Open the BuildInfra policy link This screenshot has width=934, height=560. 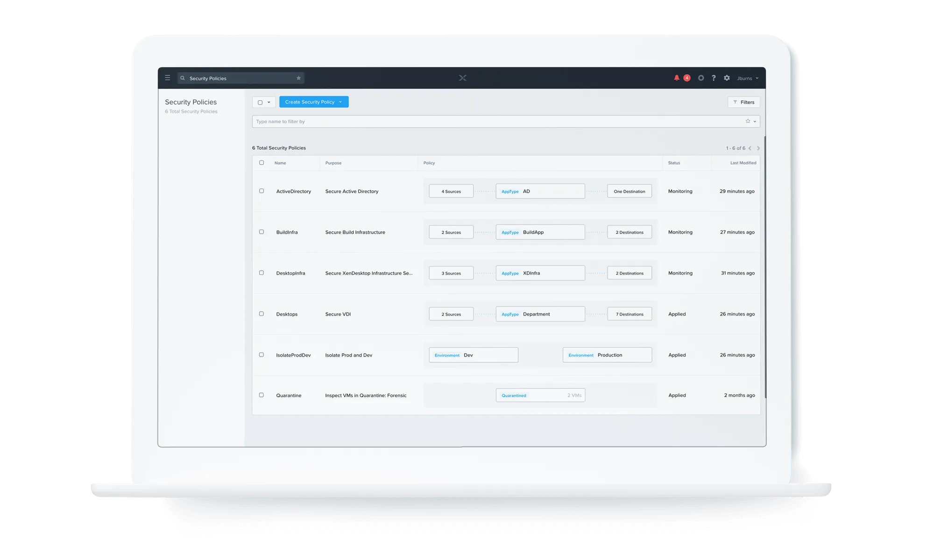pos(287,232)
